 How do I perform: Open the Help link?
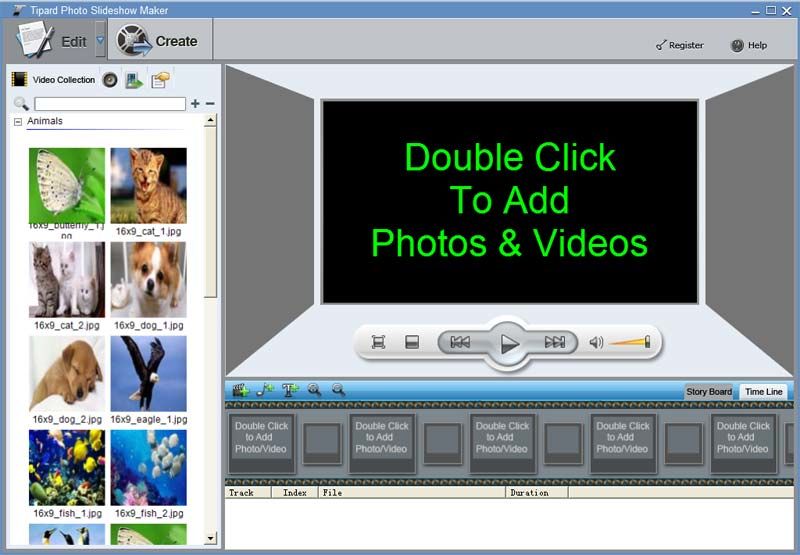pyautogui.click(x=749, y=45)
